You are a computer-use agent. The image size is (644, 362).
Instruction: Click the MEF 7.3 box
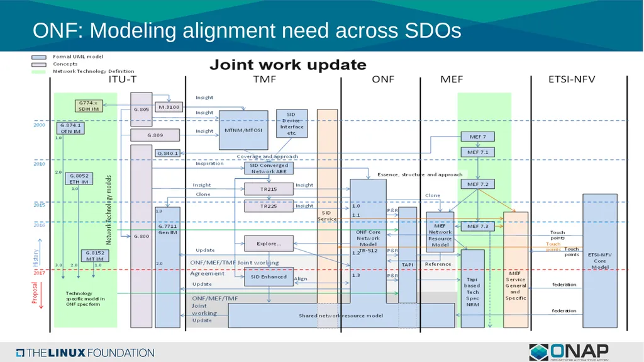(x=478, y=226)
